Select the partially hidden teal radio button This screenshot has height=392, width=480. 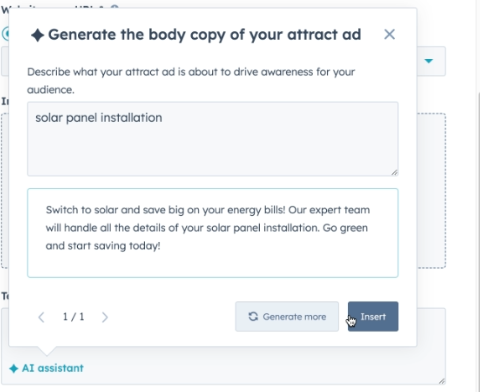(5, 34)
